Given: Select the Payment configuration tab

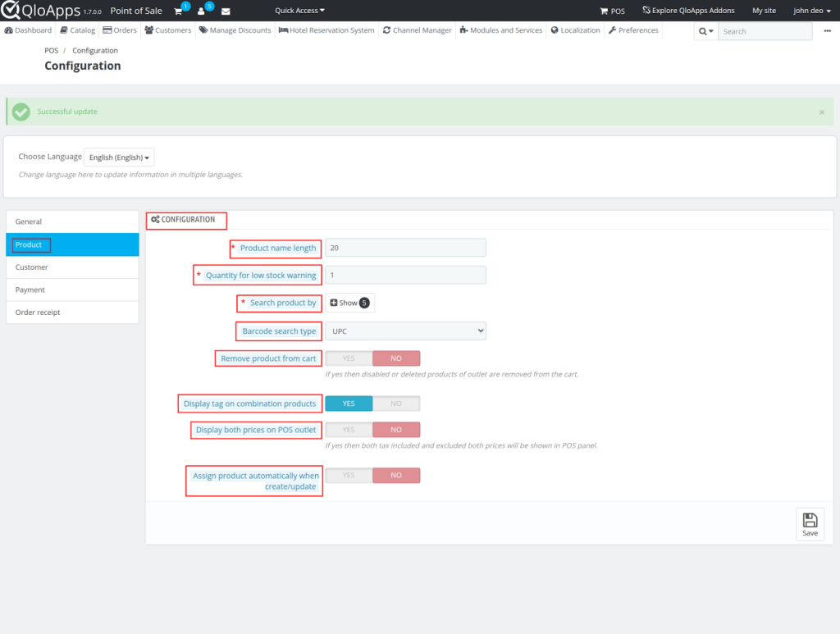Looking at the screenshot, I should point(72,290).
